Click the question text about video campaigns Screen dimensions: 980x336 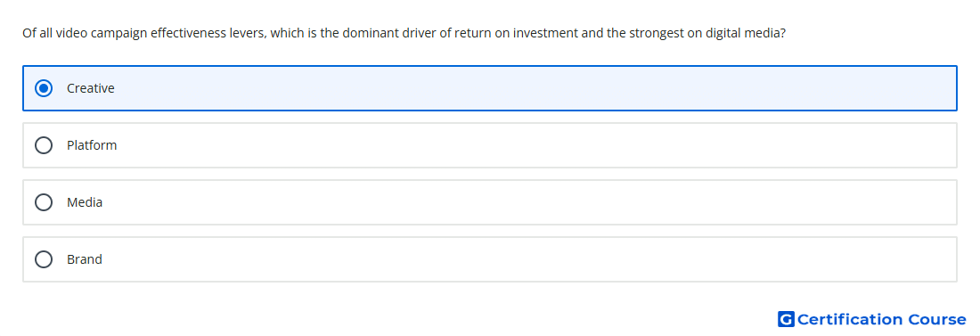[x=404, y=33]
